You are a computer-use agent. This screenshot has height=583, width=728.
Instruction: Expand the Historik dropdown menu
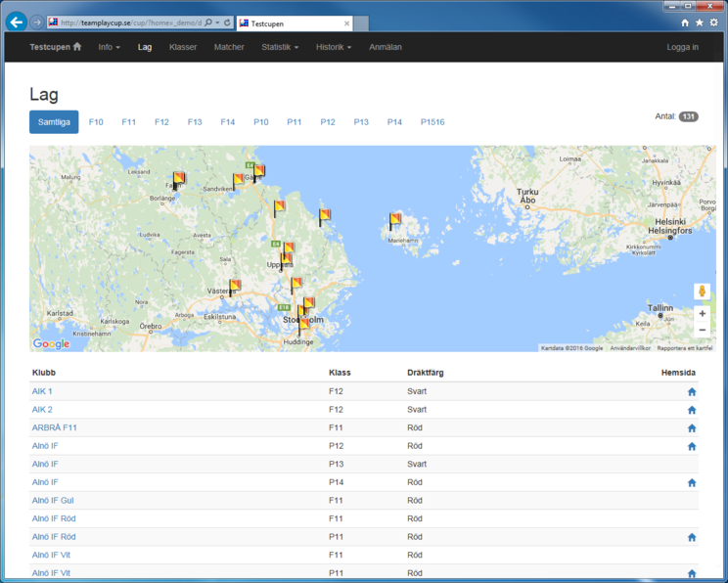(x=333, y=47)
